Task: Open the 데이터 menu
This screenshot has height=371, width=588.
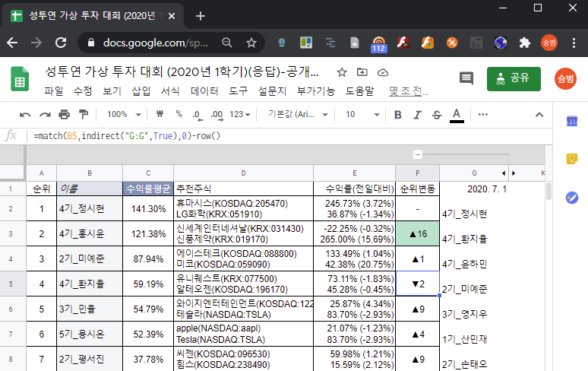Action: click(204, 91)
